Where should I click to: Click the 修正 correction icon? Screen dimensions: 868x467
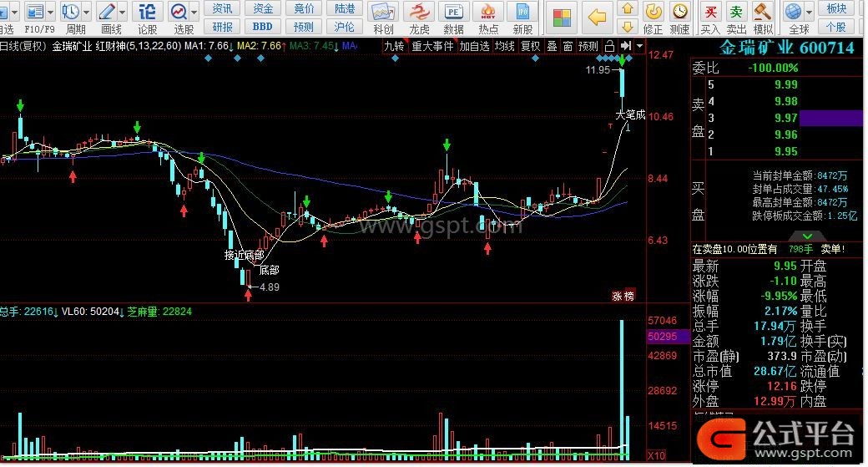click(654, 12)
